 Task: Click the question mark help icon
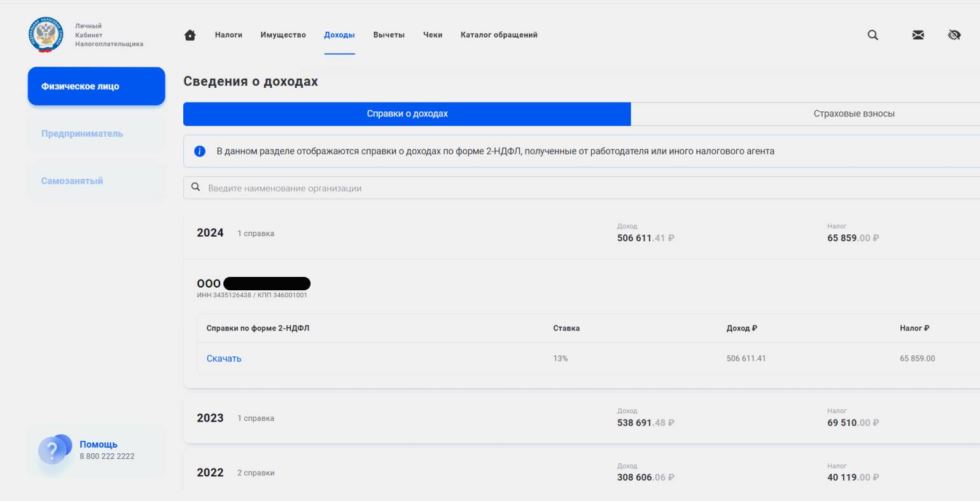tap(53, 451)
